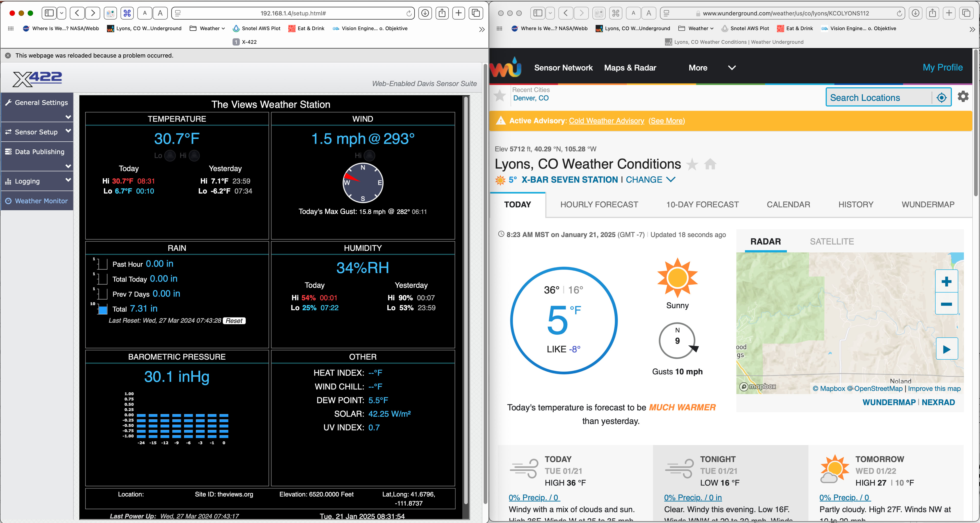The image size is (980, 523).
Task: Expand the General Settings menu
Action: point(68,117)
